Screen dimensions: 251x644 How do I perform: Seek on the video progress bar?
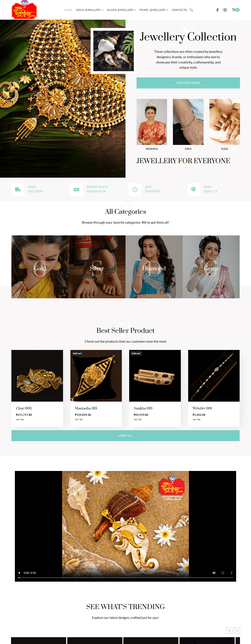[125, 577]
